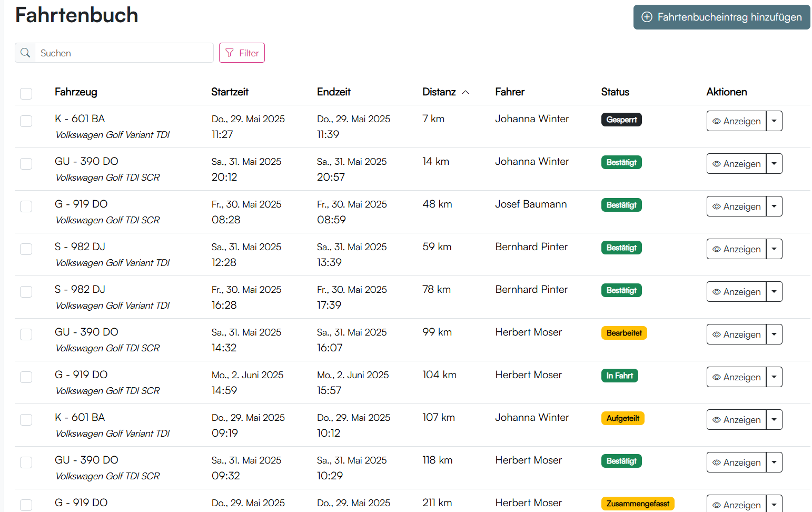Toggle the select-all checkbox in the header
The image size is (812, 512).
click(26, 93)
